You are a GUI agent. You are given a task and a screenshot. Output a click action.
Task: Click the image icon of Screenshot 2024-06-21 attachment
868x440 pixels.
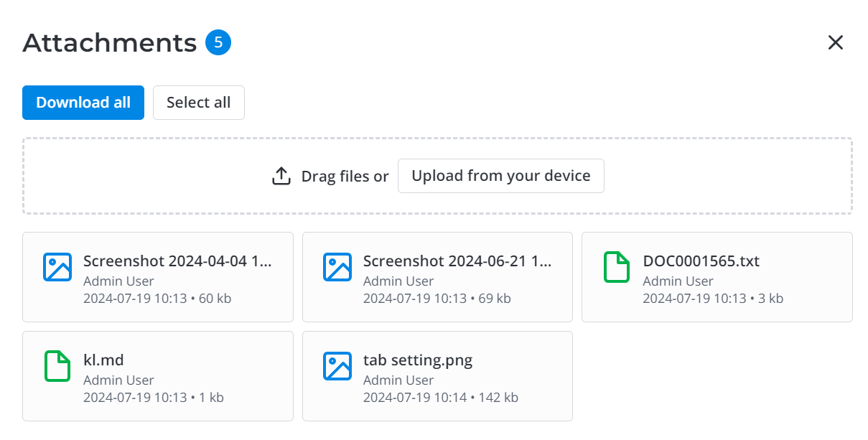[337, 267]
